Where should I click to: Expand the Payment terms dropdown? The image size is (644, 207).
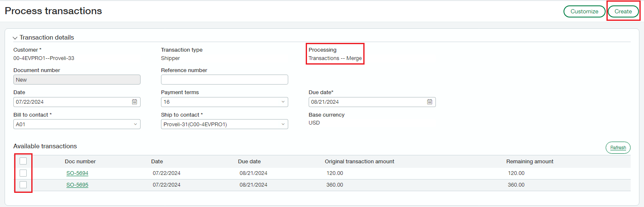point(224,102)
